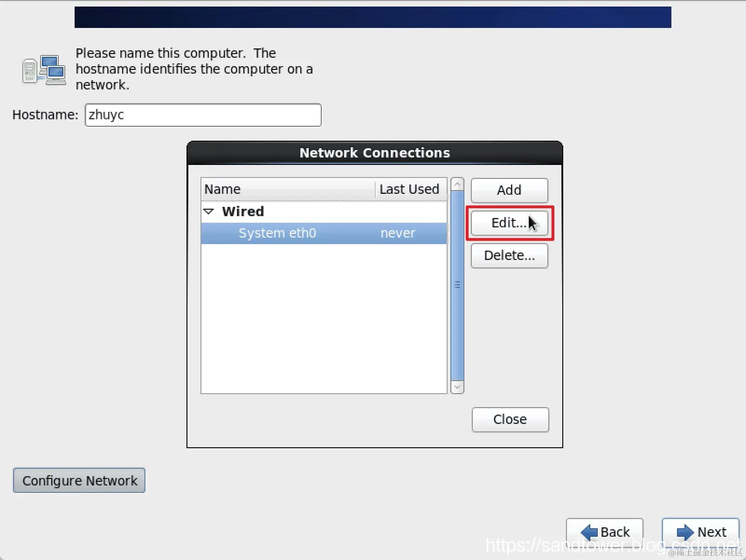
Task: Open Configure Network
Action: point(79,480)
